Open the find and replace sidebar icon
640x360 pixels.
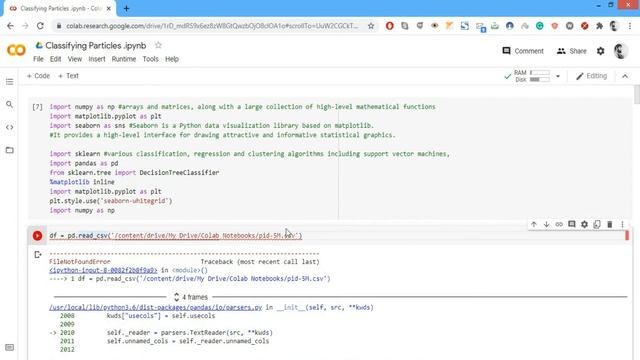(9, 104)
